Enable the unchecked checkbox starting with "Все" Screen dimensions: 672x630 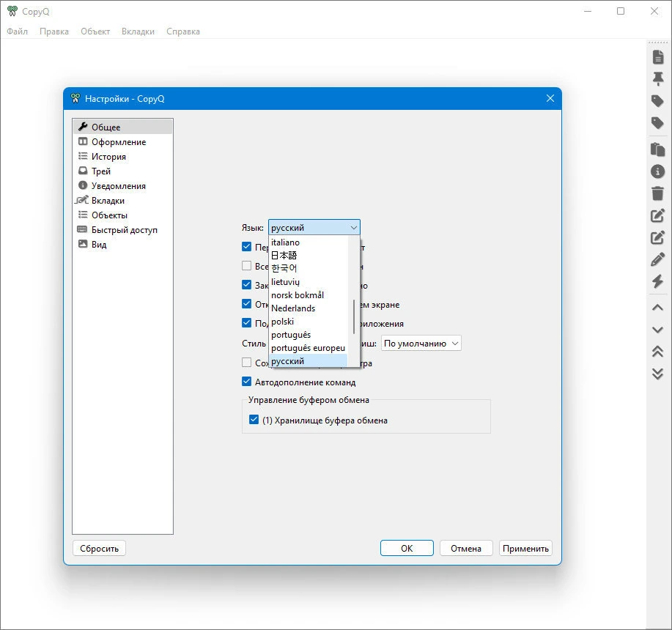[x=246, y=266]
